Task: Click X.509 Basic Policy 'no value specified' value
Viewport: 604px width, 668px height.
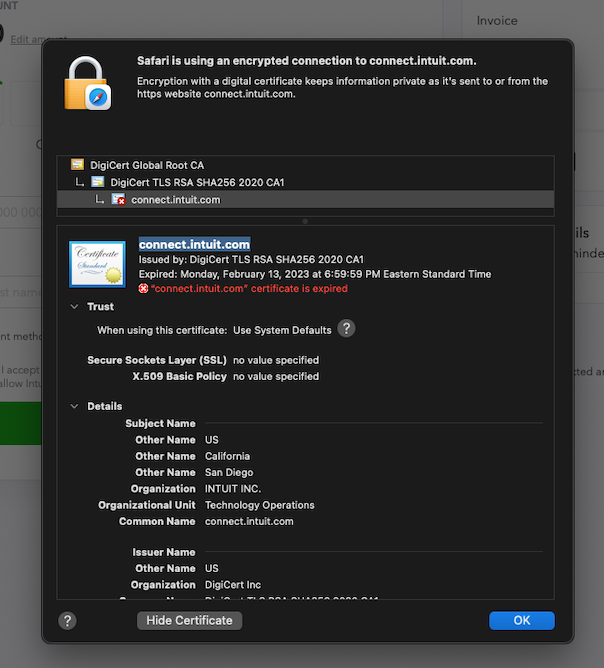Action: [x=276, y=376]
